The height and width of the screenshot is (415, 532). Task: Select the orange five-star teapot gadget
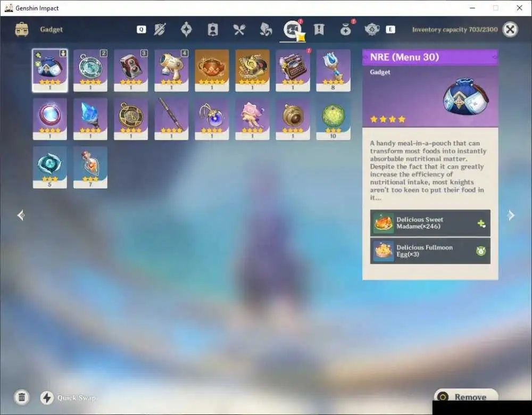[x=212, y=70]
